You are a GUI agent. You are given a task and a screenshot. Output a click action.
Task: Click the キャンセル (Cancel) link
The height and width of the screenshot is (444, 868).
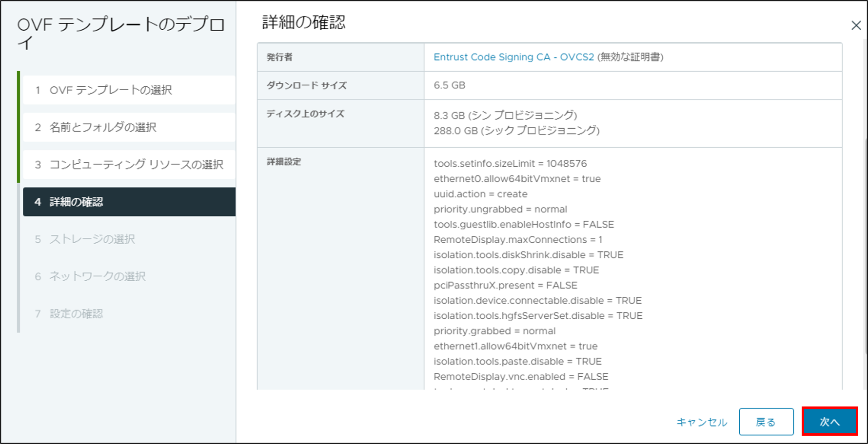click(x=702, y=422)
